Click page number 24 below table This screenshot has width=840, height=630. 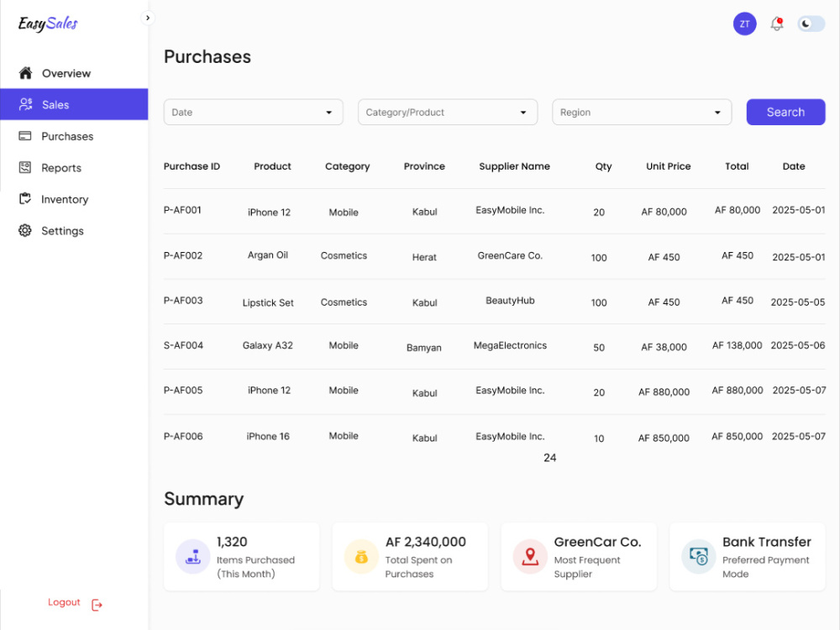[x=549, y=458]
